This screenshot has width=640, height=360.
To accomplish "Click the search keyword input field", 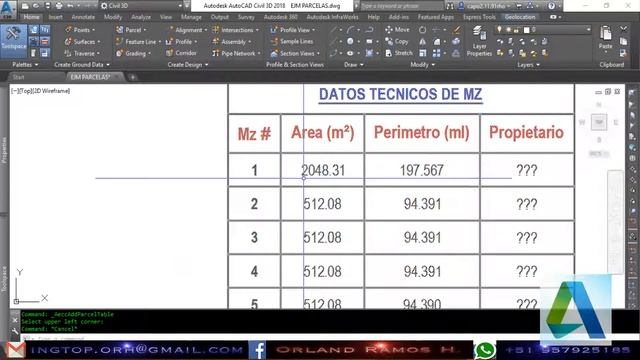I will coord(401,6).
